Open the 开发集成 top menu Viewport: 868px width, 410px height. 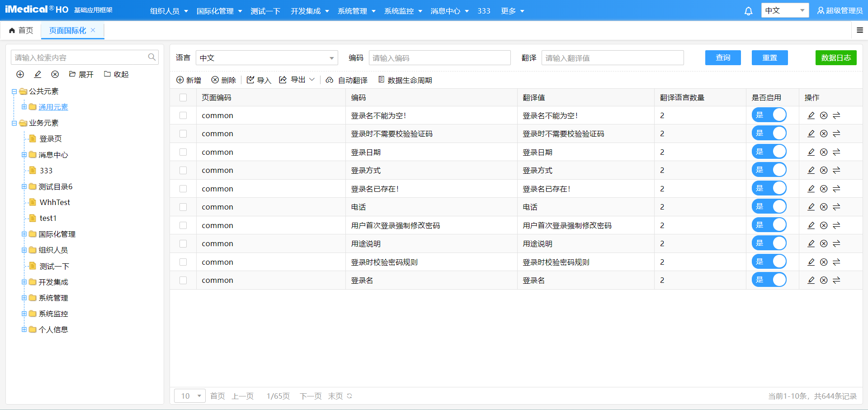coord(310,11)
